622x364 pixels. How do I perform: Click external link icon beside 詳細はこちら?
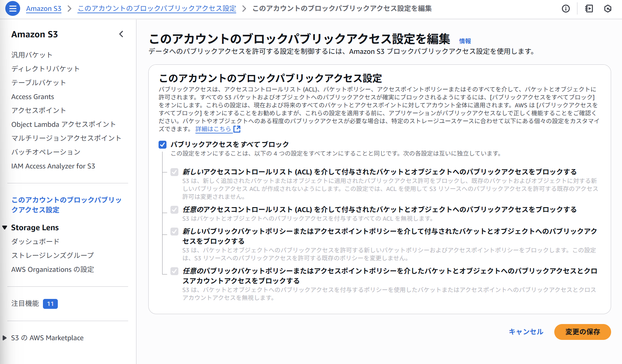(x=237, y=129)
